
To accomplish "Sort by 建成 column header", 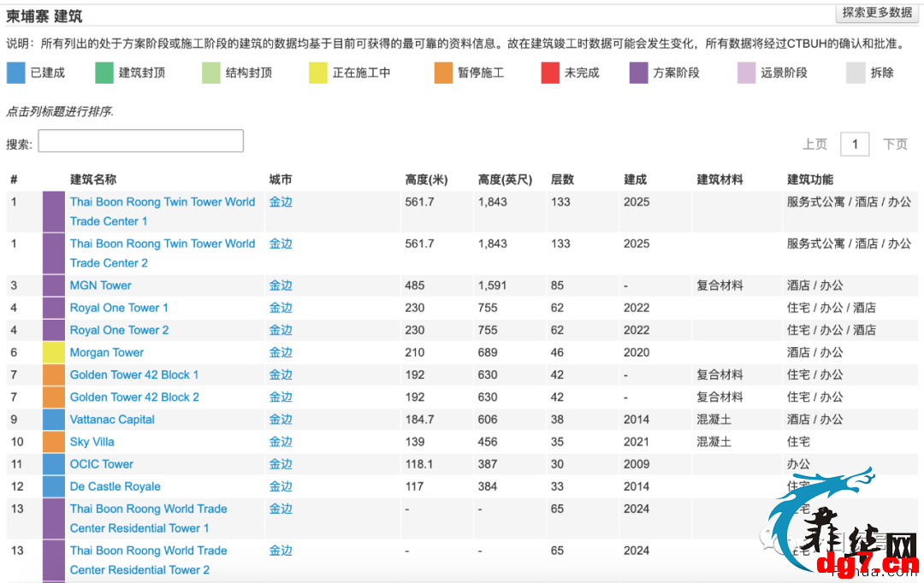I will pos(635,180).
